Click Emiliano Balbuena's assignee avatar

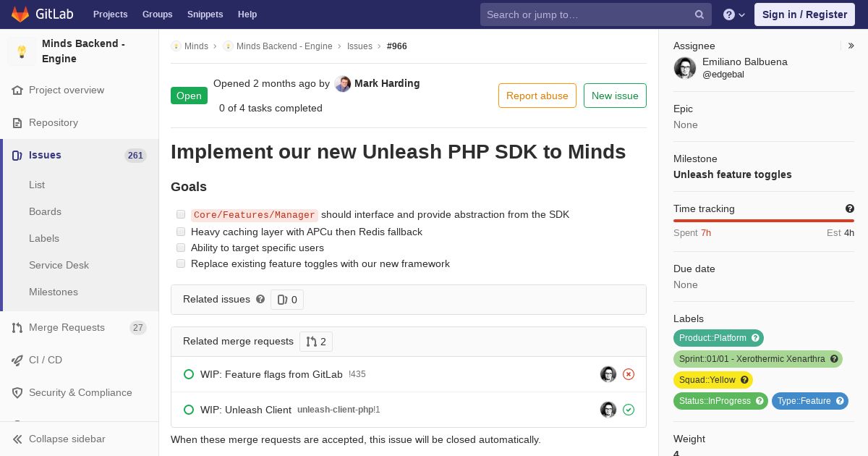685,68
